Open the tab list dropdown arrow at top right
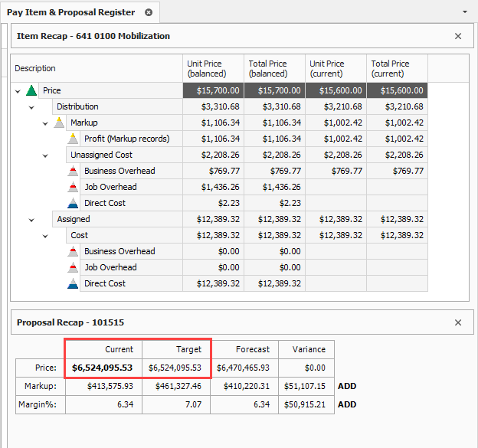 (465, 12)
